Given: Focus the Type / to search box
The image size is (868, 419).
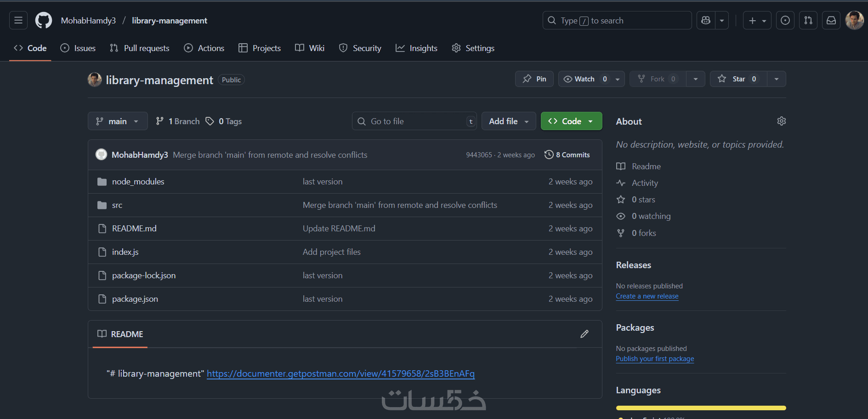Looking at the screenshot, I should pyautogui.click(x=617, y=20).
